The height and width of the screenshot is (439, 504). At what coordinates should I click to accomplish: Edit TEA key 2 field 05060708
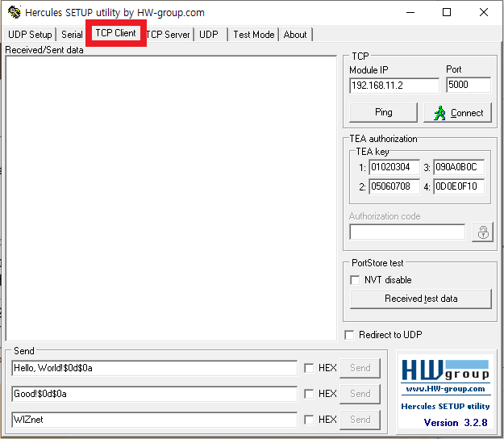(394, 186)
